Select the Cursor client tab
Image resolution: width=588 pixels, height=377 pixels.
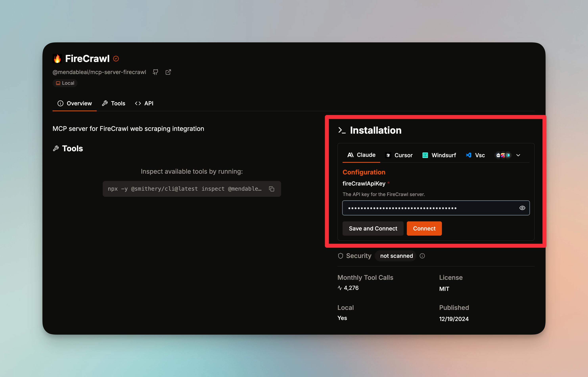(x=399, y=155)
